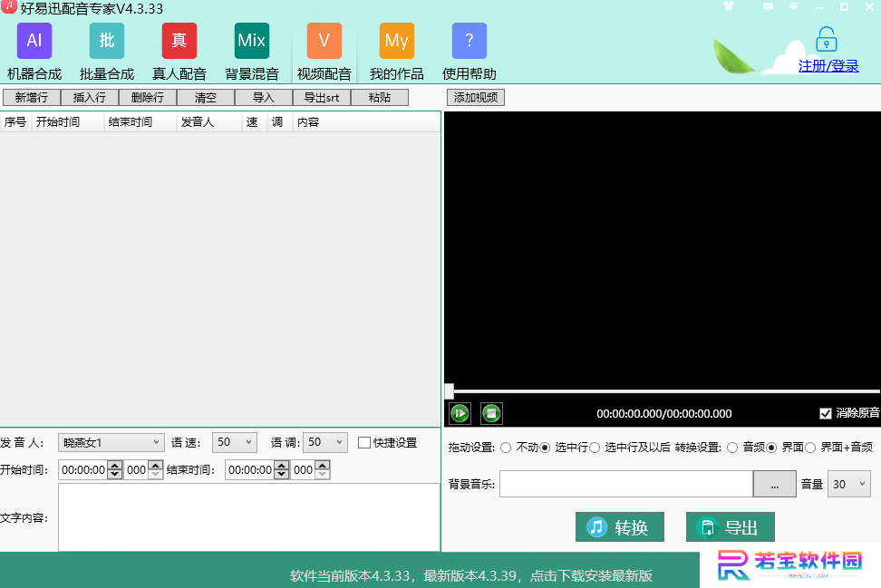Decrease 开始时间 time with down arrow
The image size is (881, 588).
114,475
